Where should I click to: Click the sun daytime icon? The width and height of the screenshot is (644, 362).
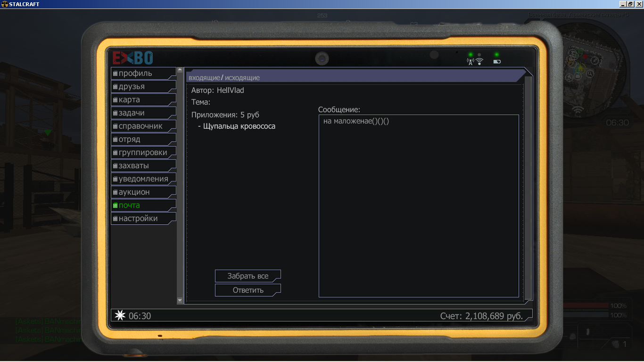120,315
